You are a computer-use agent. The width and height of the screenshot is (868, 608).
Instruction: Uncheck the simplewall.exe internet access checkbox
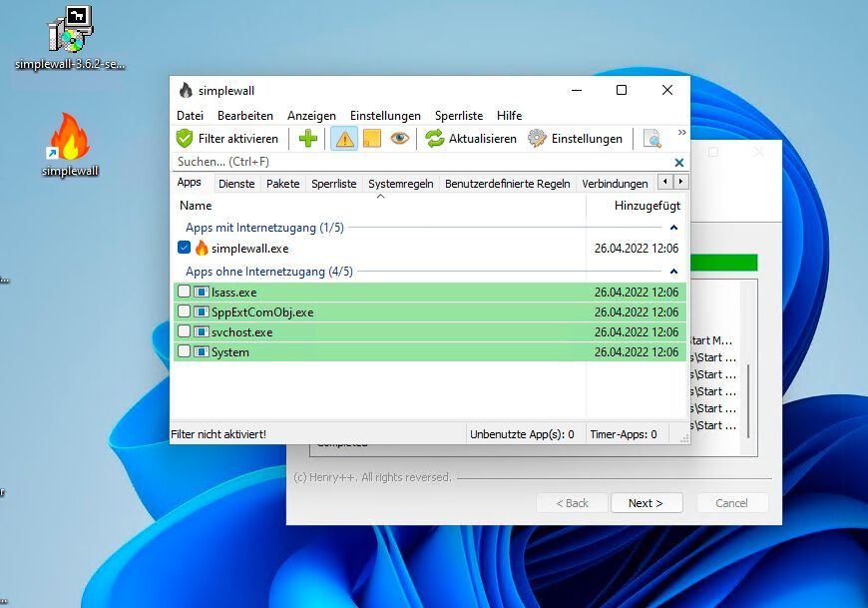click(183, 248)
